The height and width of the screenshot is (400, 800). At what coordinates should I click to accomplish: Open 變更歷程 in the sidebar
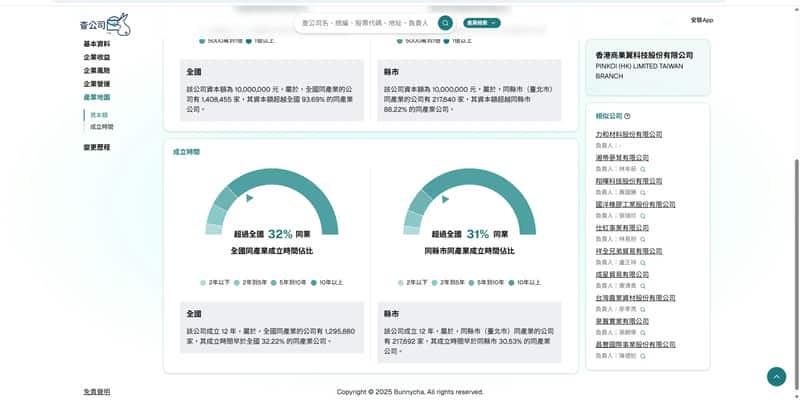97,147
